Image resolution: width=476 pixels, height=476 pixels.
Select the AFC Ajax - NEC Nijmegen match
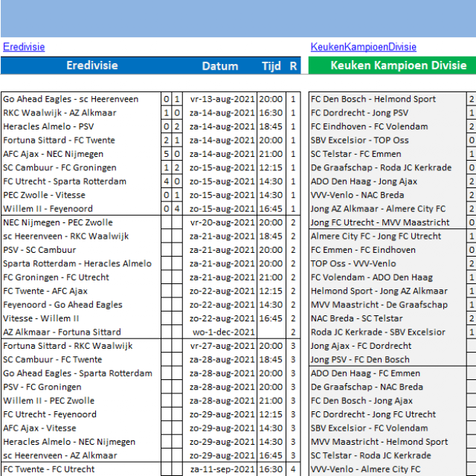coord(53,154)
